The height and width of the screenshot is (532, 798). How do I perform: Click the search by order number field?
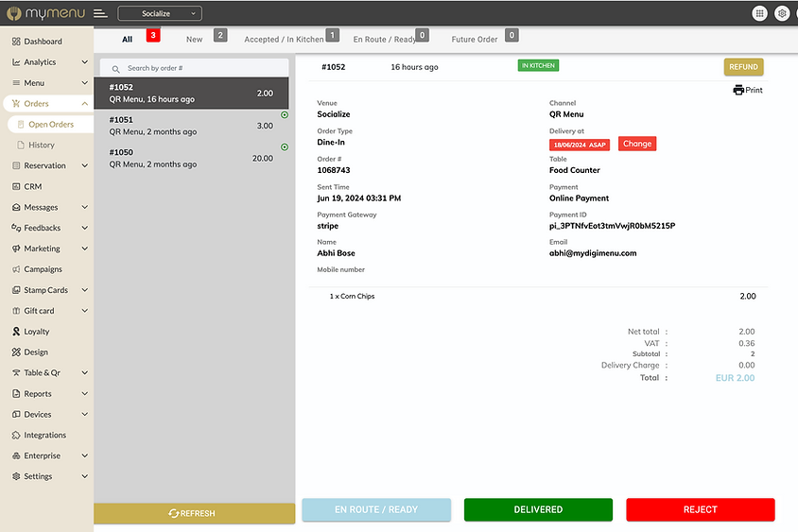pos(199,68)
